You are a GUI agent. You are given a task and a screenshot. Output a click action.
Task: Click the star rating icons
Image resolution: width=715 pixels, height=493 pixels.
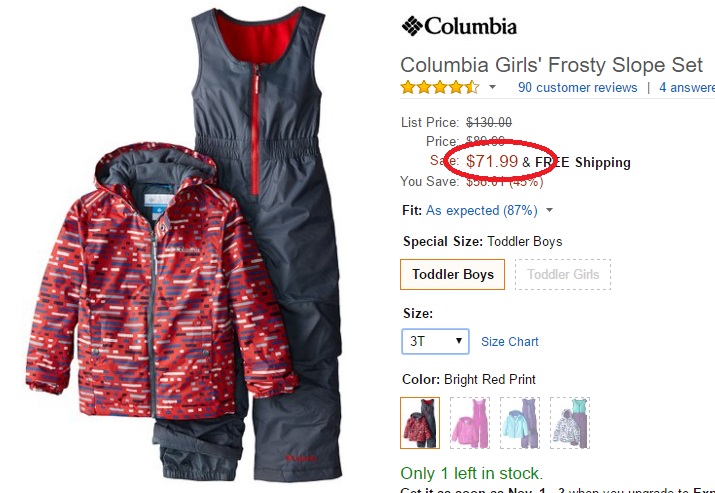click(x=440, y=87)
